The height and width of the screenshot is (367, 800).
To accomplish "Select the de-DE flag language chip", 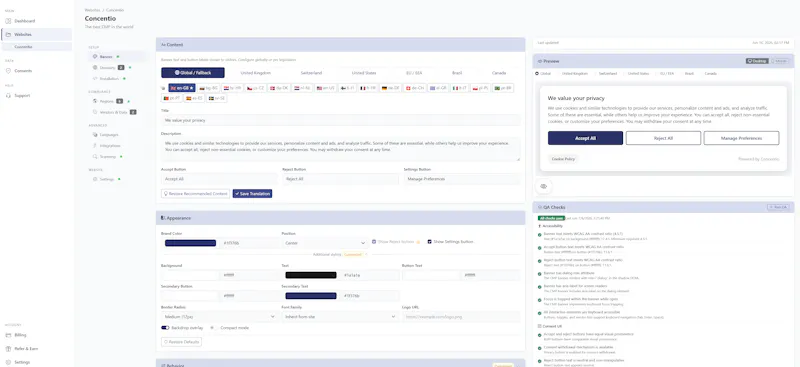I will click(391, 88).
